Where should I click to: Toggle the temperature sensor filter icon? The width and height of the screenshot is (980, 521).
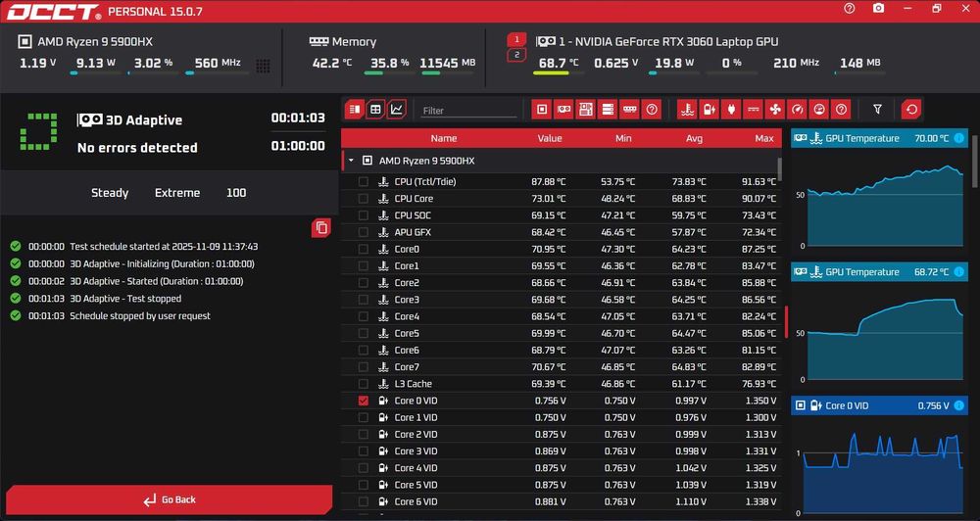click(688, 110)
